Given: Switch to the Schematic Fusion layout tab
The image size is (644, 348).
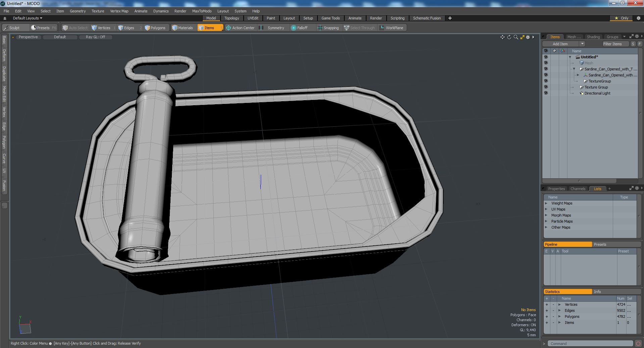Looking at the screenshot, I should click(x=427, y=18).
